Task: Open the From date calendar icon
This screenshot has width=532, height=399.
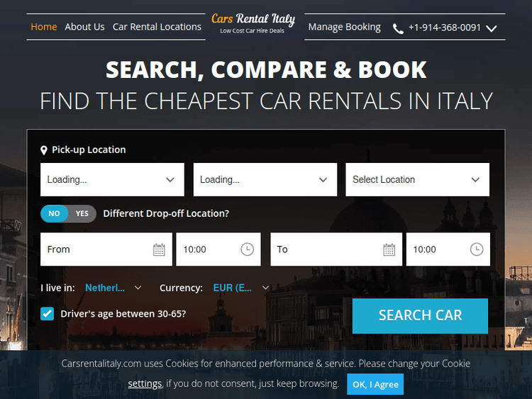Action: click(x=159, y=249)
